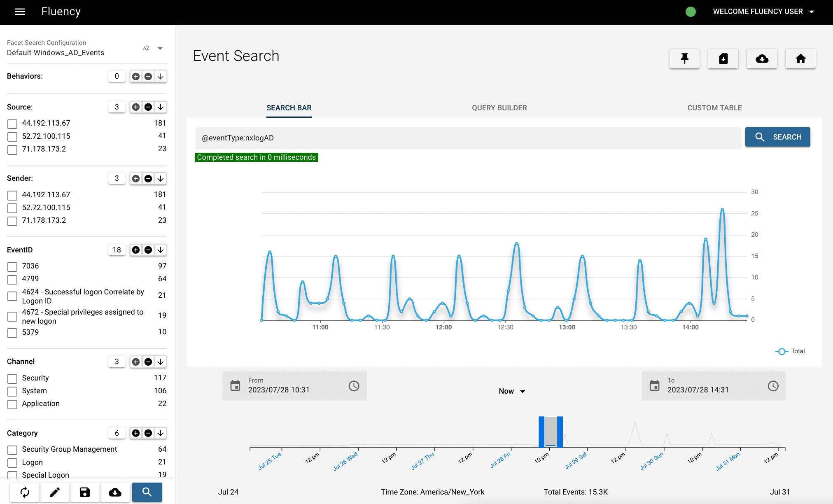Open From date calendar picker
Image resolution: width=833 pixels, height=504 pixels.
click(x=235, y=386)
